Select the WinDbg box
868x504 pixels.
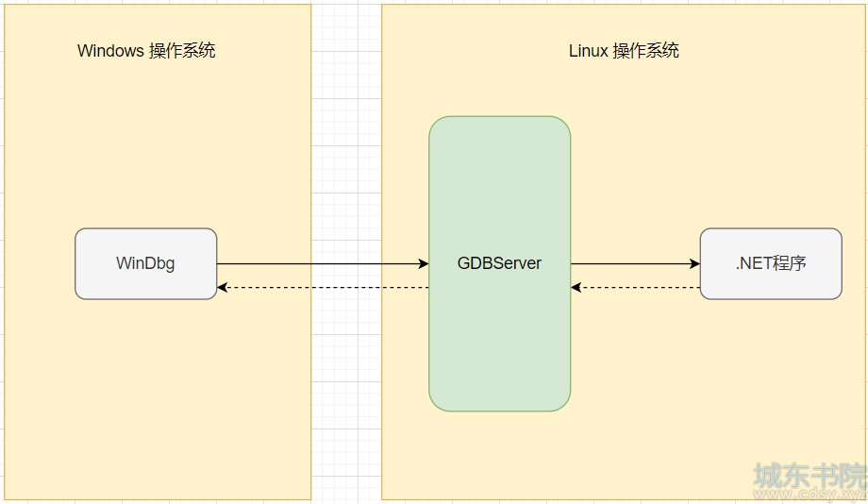(x=145, y=263)
